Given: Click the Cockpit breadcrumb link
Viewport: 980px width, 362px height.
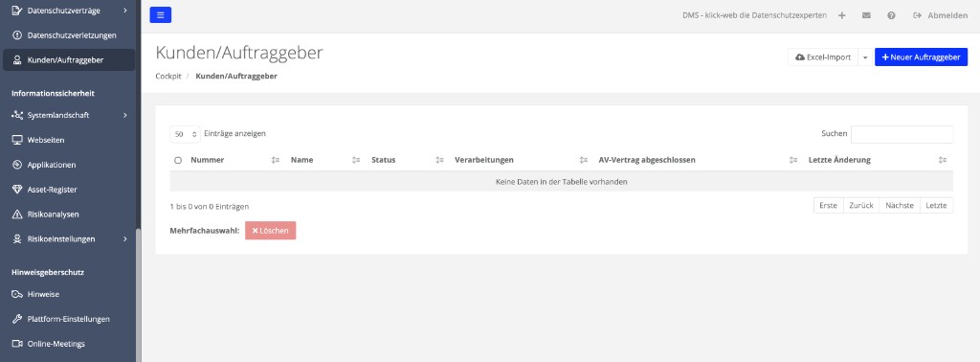Looking at the screenshot, I should click(168, 76).
